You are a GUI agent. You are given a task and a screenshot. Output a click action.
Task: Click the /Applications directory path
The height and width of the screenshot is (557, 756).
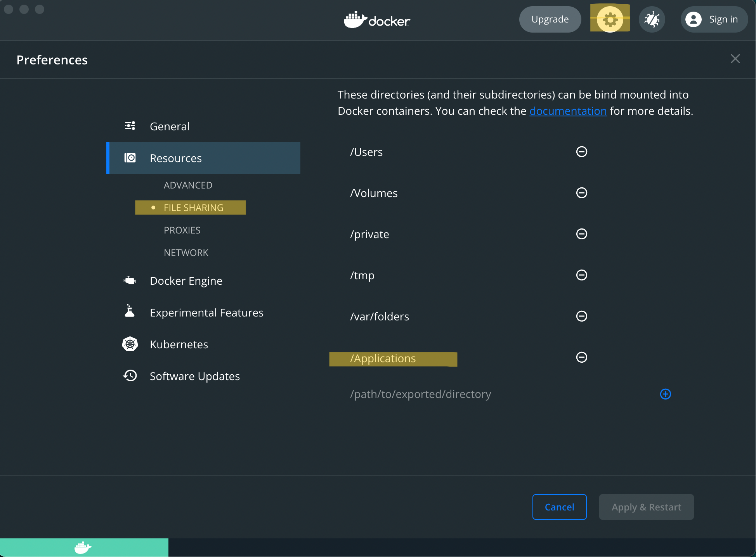point(383,358)
